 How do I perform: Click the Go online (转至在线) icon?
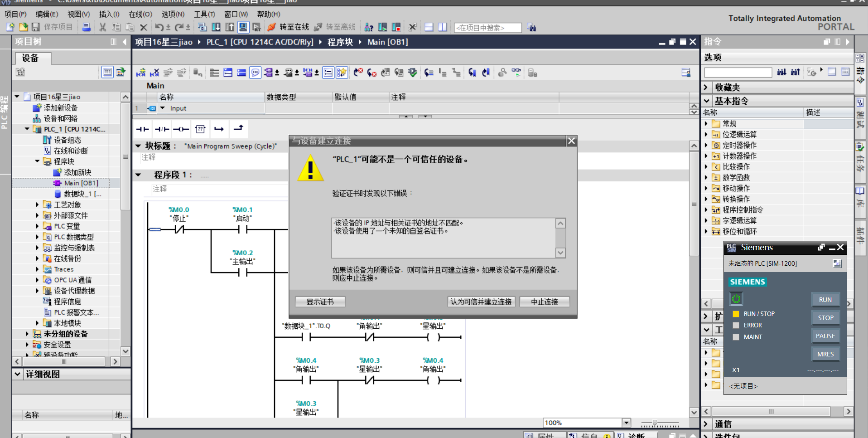pyautogui.click(x=272, y=27)
